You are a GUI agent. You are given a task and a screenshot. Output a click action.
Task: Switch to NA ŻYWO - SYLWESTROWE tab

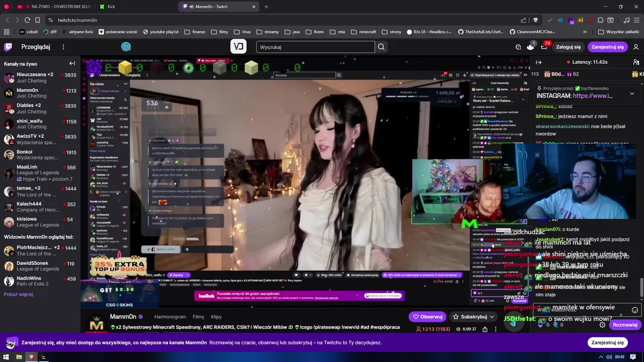[54, 7]
